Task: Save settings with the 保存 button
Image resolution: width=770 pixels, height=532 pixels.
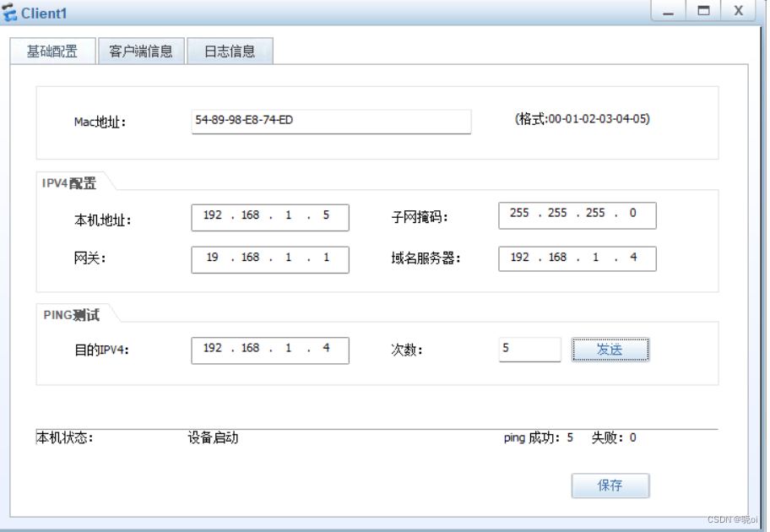Action: pyautogui.click(x=610, y=486)
